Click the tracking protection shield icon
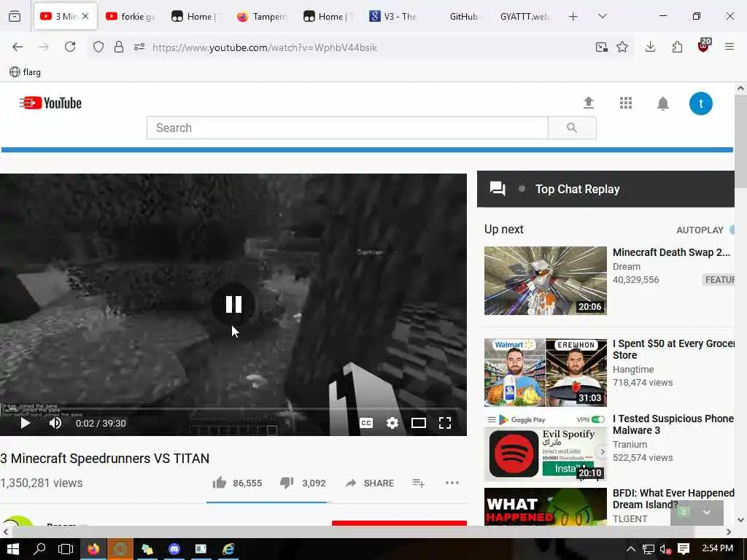 point(98,47)
